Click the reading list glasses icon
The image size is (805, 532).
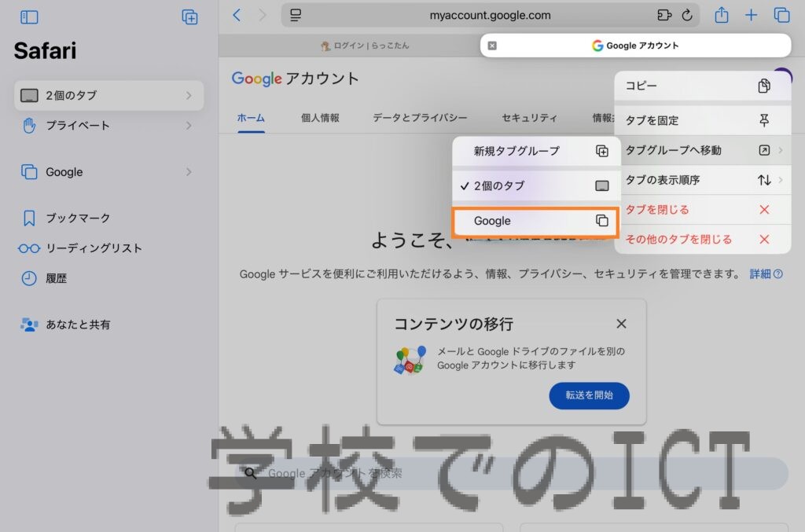coord(29,248)
